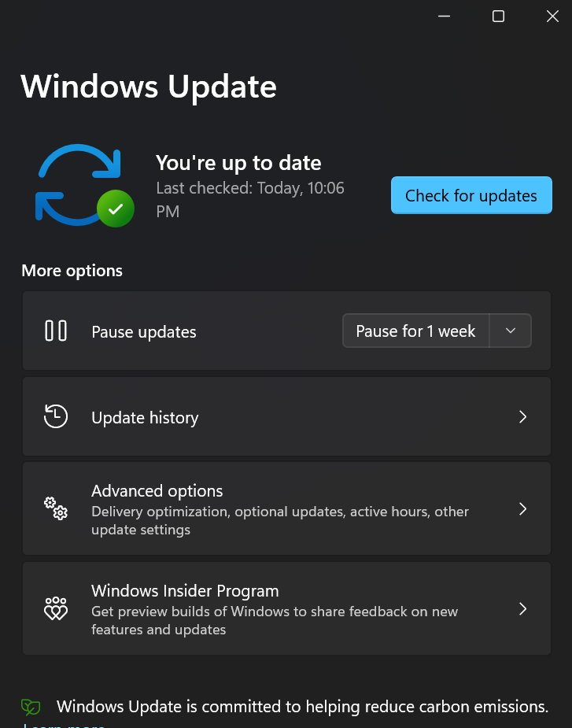Click the green checkmark status badge
Image resolution: width=572 pixels, height=728 pixels.
[x=116, y=209]
